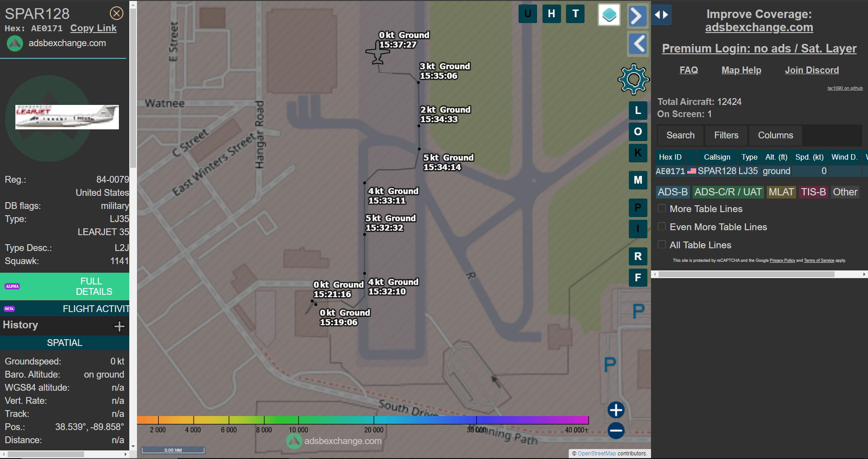Open the Privacy Policy link
The width and height of the screenshot is (868, 459).
pyautogui.click(x=782, y=260)
